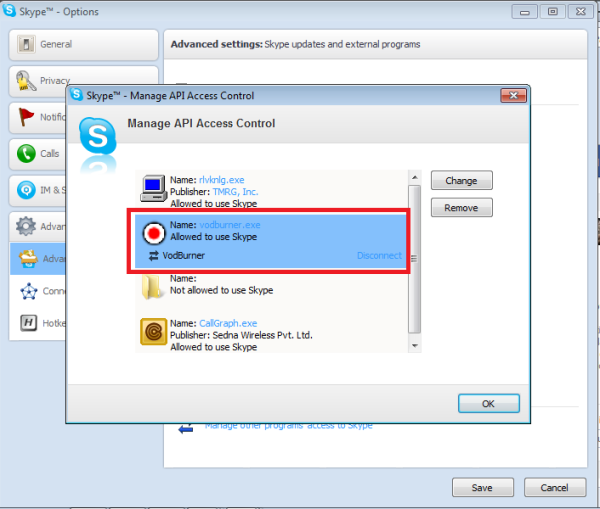Select the Notifications tab with red flag

point(38,117)
